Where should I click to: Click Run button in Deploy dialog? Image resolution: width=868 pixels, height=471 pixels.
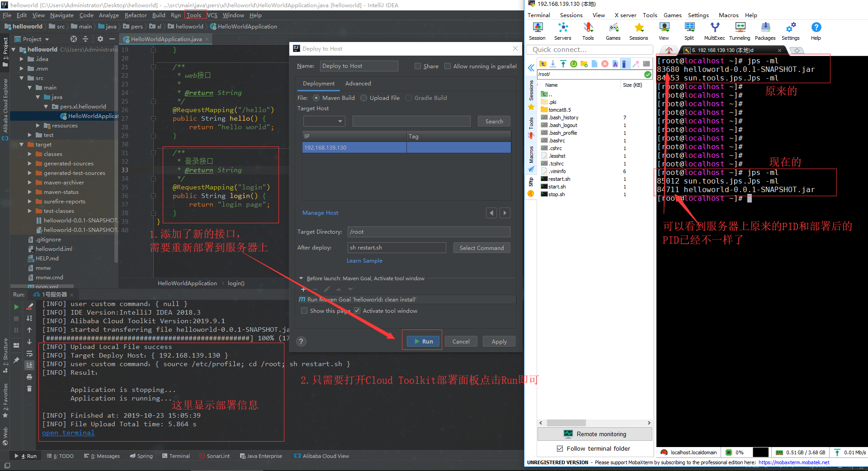click(x=424, y=341)
